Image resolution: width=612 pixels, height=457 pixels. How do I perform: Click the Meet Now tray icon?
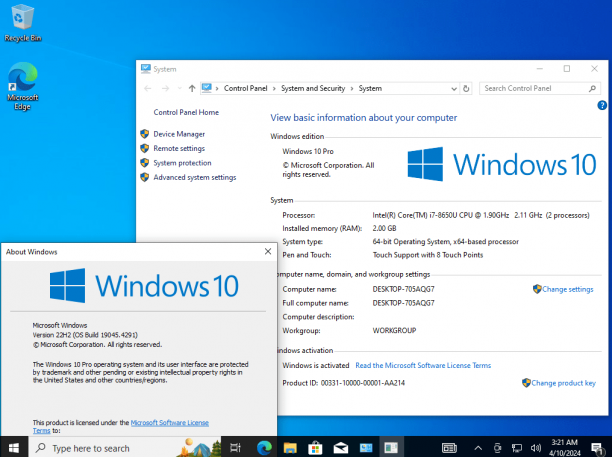[x=497, y=448]
